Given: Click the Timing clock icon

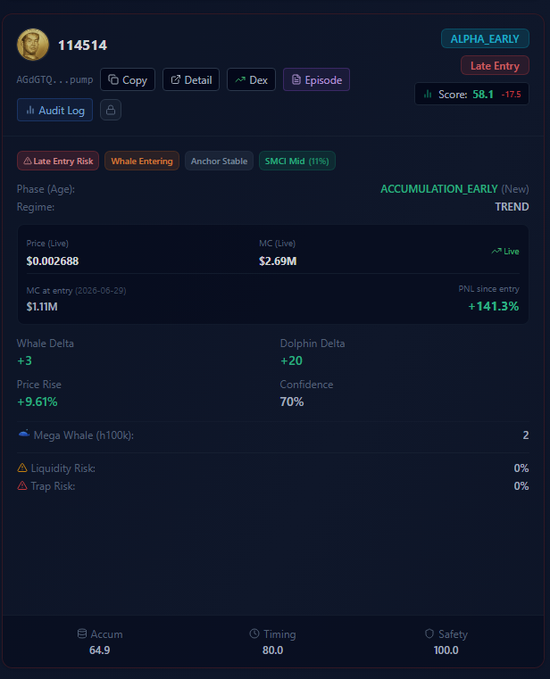Looking at the screenshot, I should pos(255,634).
